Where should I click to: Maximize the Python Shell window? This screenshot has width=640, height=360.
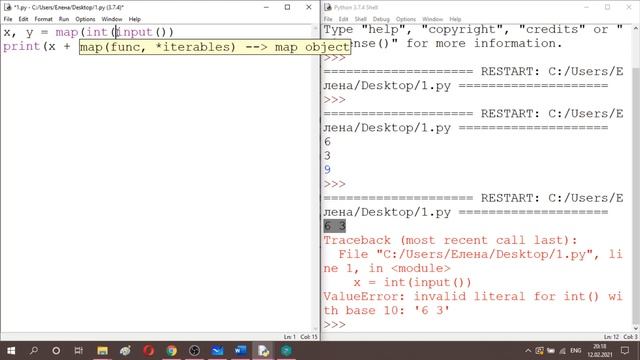pyautogui.click(x=607, y=7)
